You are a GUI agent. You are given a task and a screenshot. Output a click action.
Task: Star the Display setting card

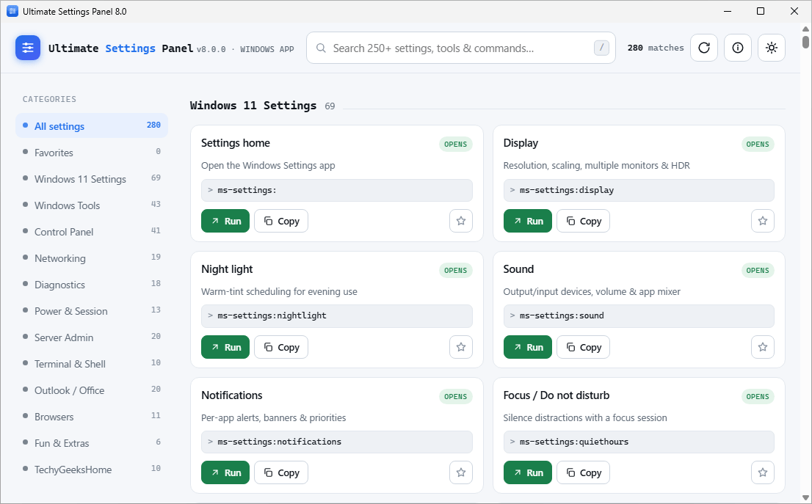click(762, 221)
